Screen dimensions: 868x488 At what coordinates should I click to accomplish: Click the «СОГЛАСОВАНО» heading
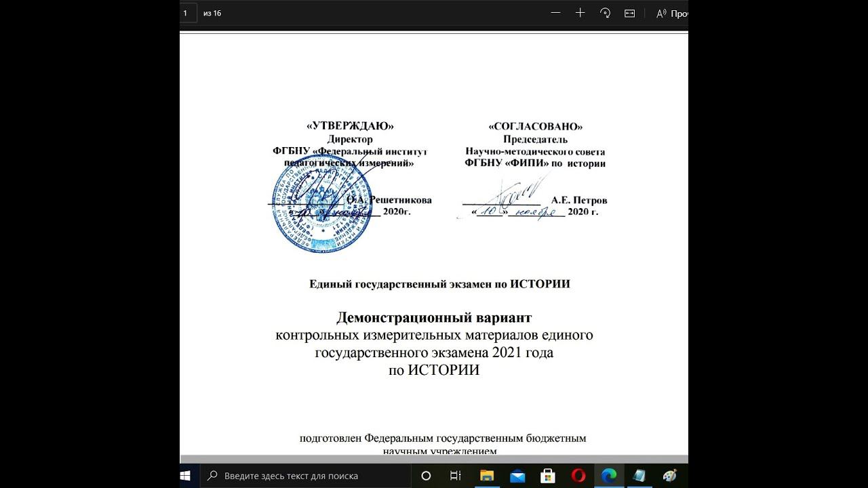pyautogui.click(x=535, y=126)
